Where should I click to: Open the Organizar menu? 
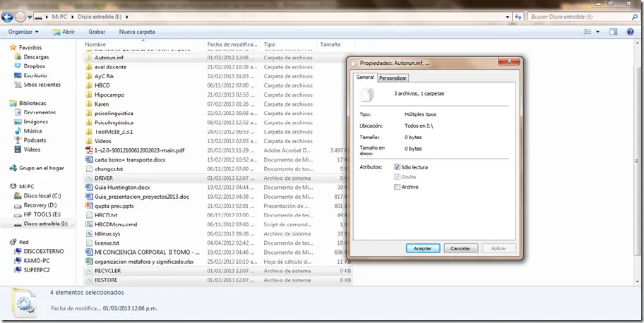23,32
